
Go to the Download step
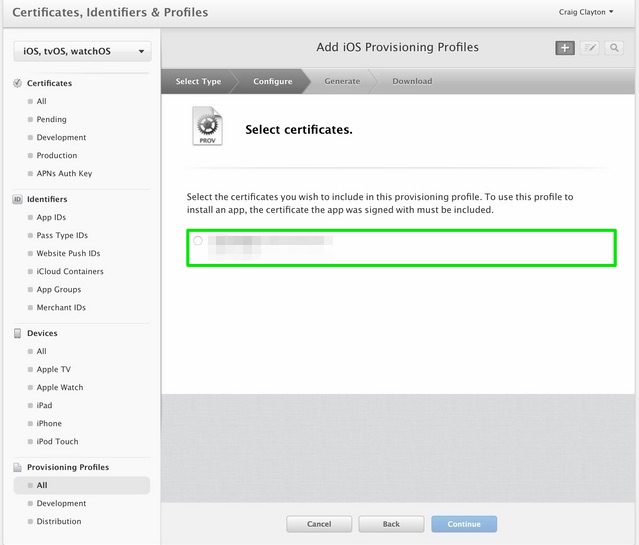pos(412,81)
